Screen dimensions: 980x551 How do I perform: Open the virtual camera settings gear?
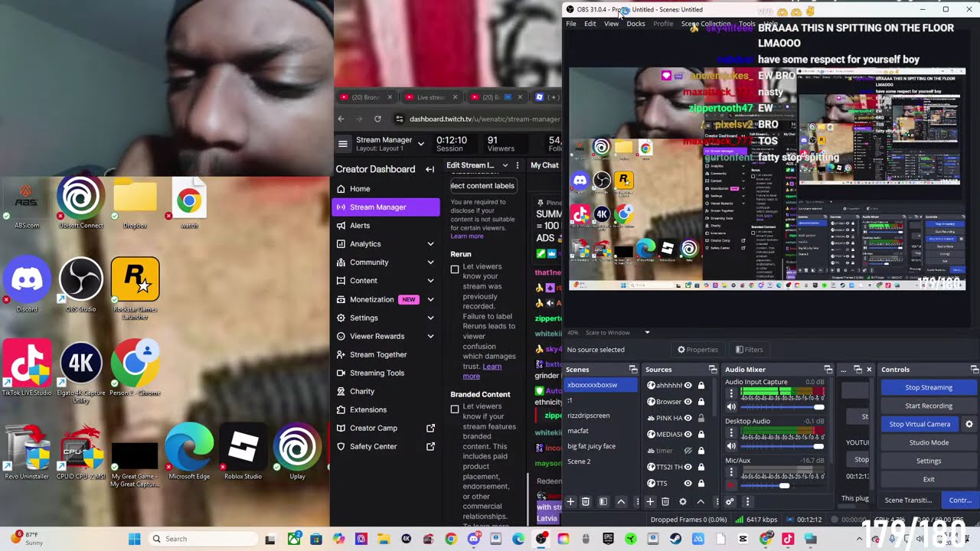click(x=969, y=424)
